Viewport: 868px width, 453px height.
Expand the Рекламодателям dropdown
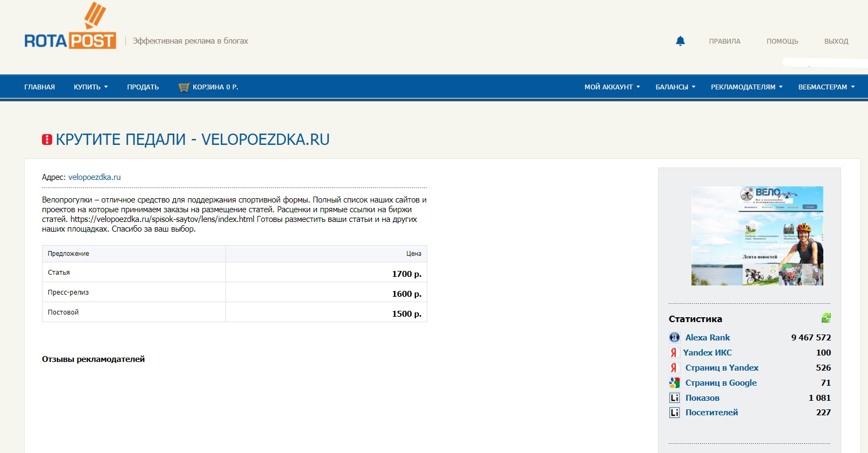(747, 87)
